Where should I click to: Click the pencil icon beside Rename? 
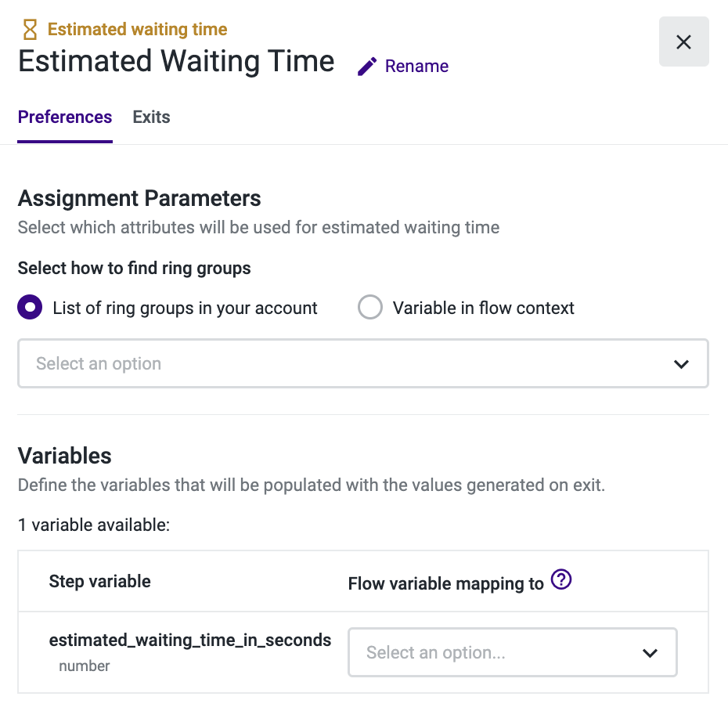click(366, 67)
